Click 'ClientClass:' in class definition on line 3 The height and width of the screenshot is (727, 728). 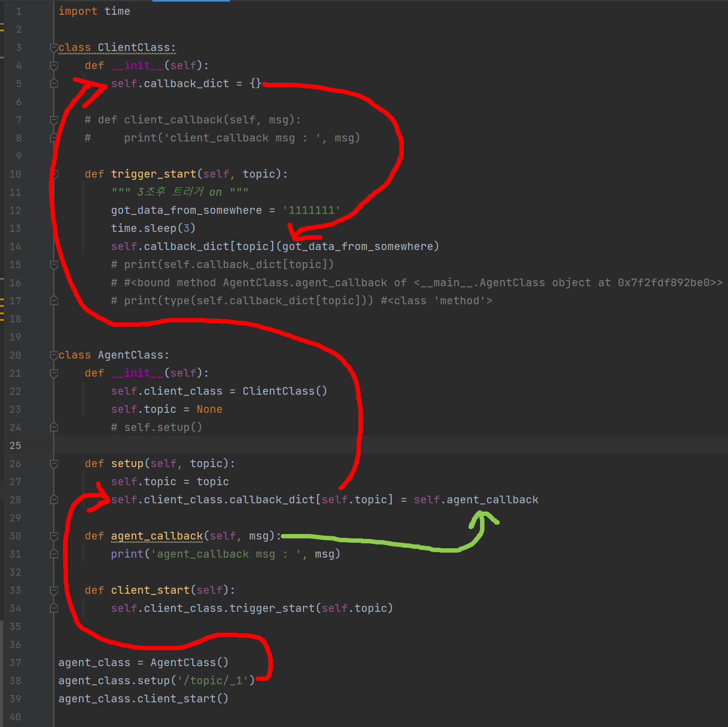coord(137,48)
